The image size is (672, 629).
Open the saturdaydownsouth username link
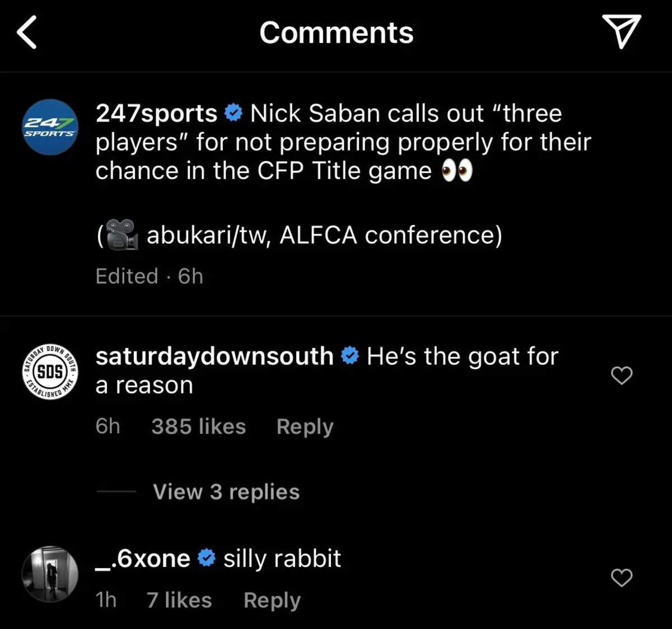(214, 356)
